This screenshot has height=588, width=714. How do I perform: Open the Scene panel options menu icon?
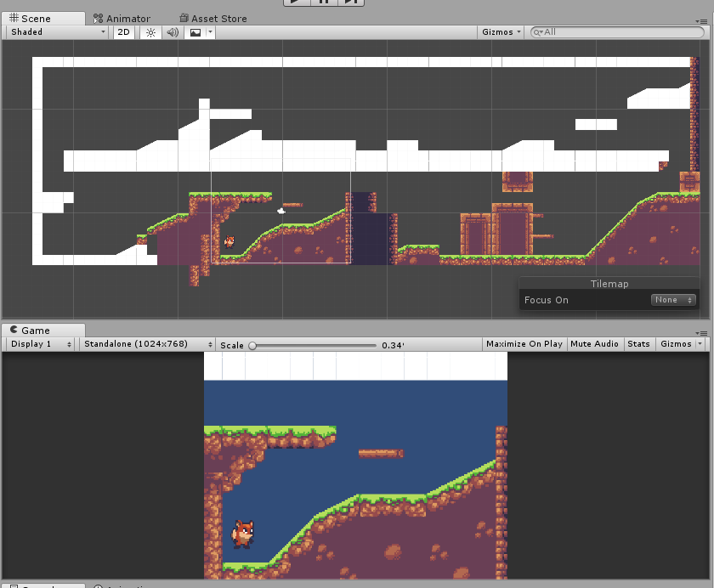701,23
